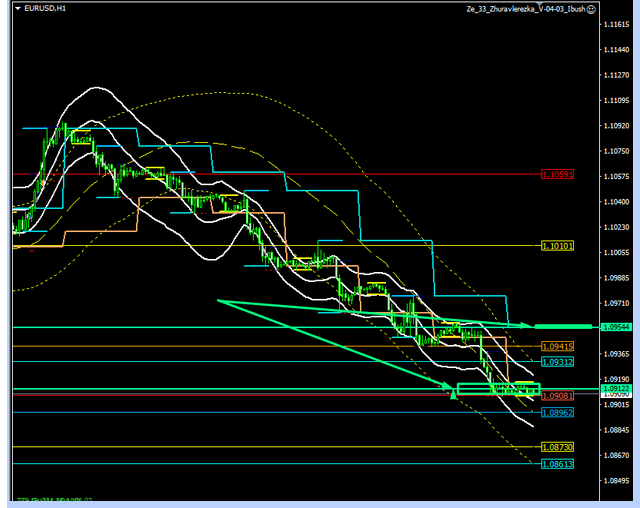Click the 1.08495 price on the scale
The width and height of the screenshot is (640, 508).
[x=616, y=481]
